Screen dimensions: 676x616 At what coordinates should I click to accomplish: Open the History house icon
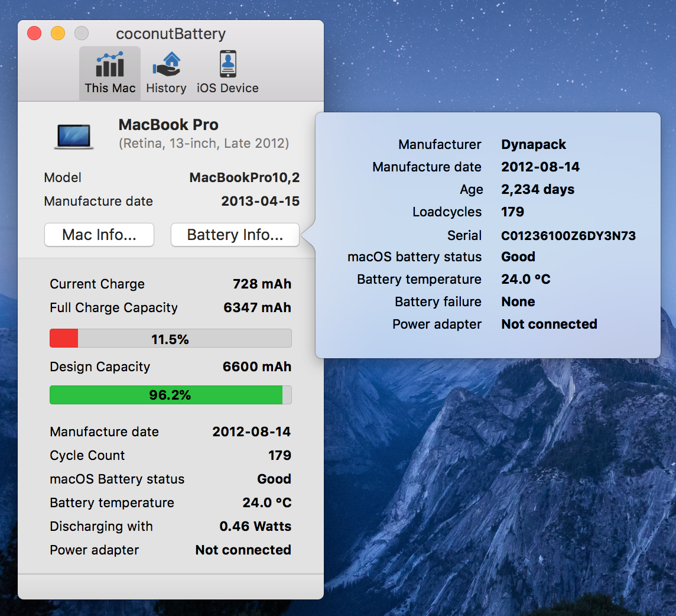(166, 64)
